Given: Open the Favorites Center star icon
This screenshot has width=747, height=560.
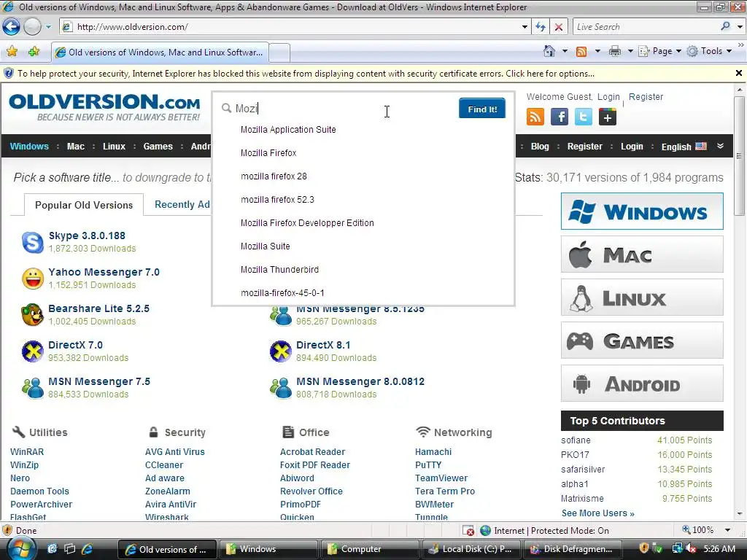Looking at the screenshot, I should pyautogui.click(x=12, y=52).
